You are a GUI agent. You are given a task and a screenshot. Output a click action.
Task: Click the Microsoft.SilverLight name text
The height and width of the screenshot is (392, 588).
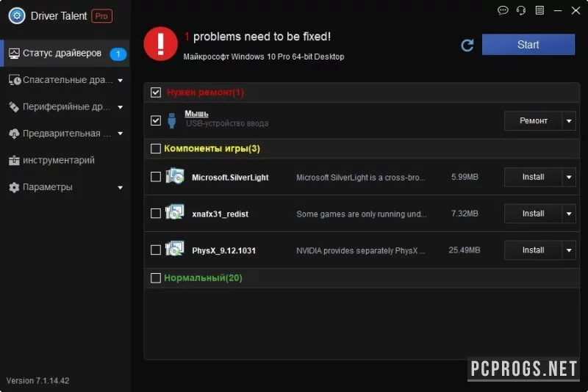[230, 178]
